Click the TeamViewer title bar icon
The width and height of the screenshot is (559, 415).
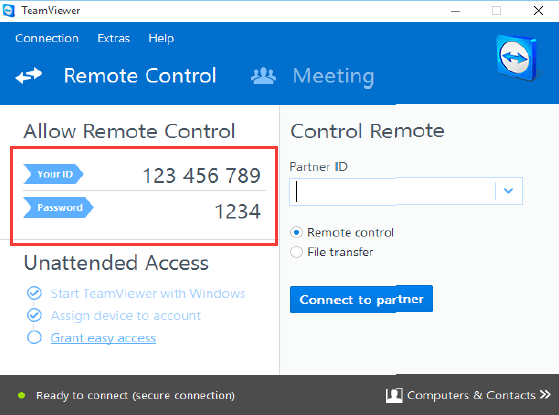click(x=8, y=10)
